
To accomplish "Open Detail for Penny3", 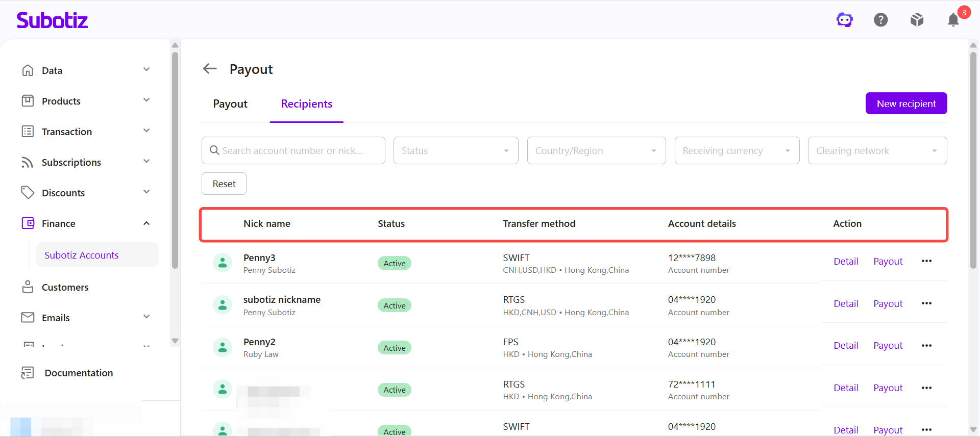I will click(x=846, y=261).
